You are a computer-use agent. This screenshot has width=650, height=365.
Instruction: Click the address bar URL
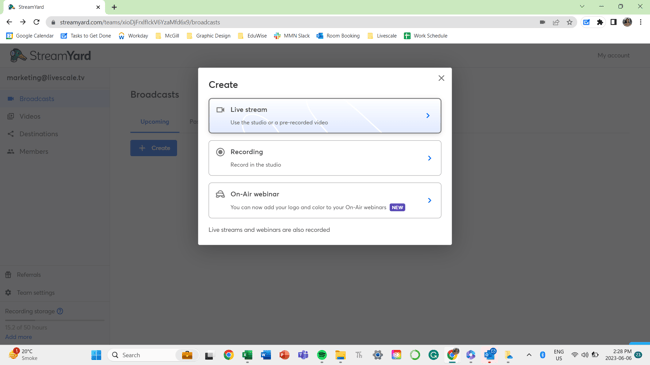(140, 22)
